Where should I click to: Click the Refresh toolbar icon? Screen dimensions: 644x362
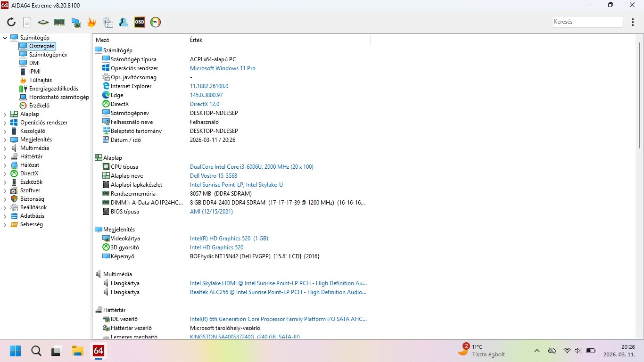(11, 22)
